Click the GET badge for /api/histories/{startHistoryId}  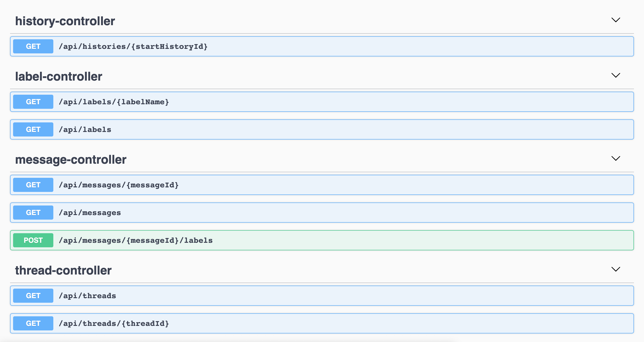point(33,46)
